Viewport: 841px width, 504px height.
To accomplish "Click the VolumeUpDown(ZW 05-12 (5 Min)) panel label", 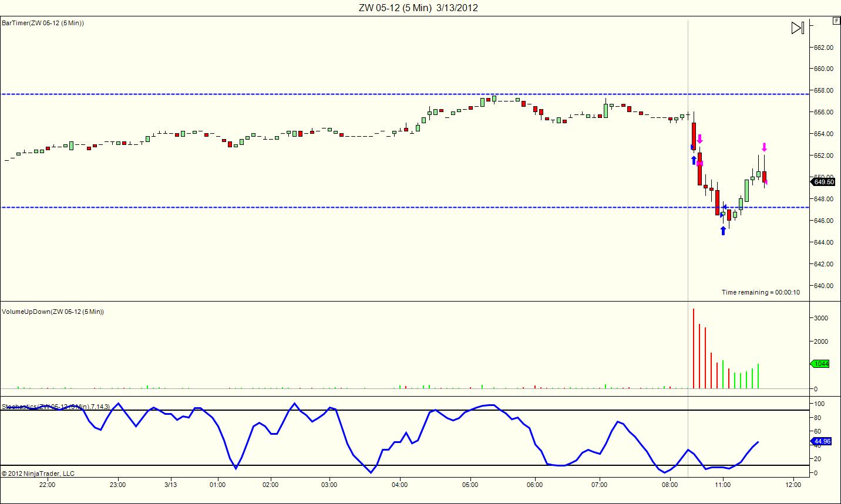I will pos(53,312).
